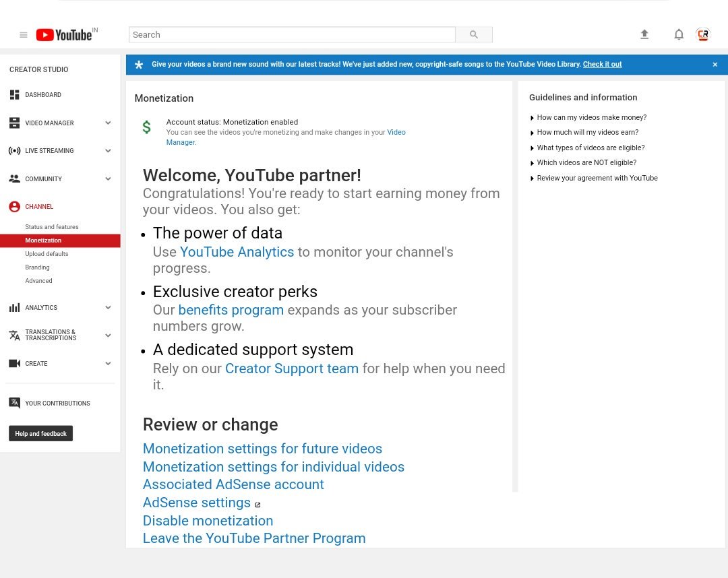Click the Community people icon

tap(14, 179)
